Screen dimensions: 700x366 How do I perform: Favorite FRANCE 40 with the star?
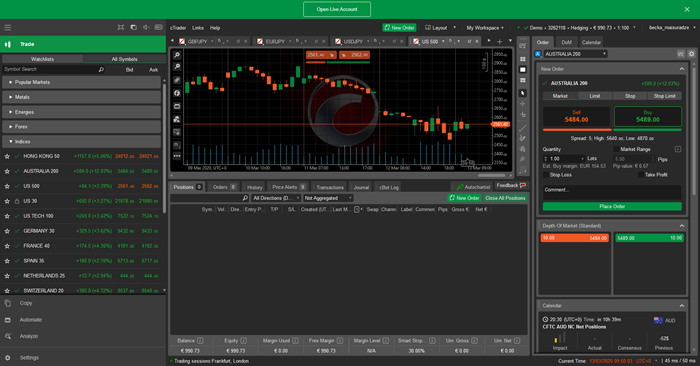tap(7, 246)
